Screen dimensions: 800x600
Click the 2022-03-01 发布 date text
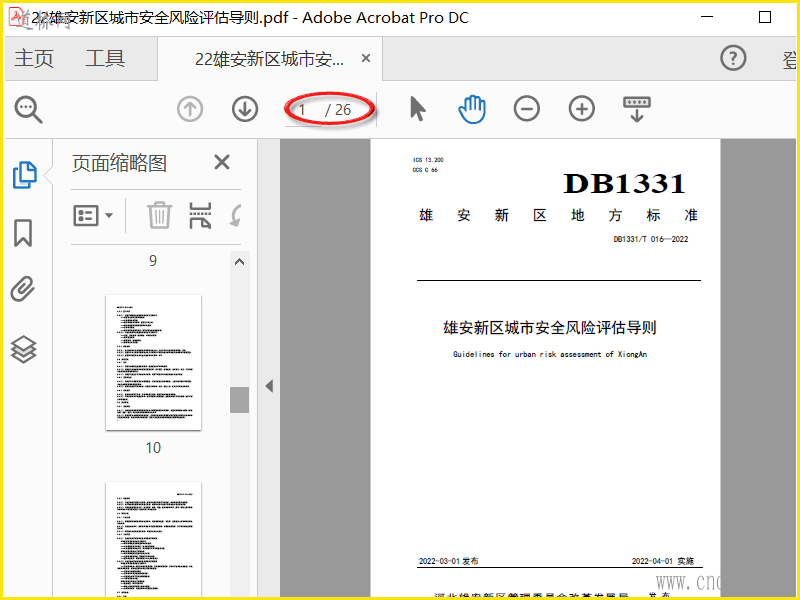448,561
